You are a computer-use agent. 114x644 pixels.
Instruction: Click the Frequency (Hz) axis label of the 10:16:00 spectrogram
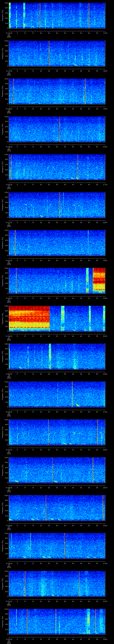[3, 16]
